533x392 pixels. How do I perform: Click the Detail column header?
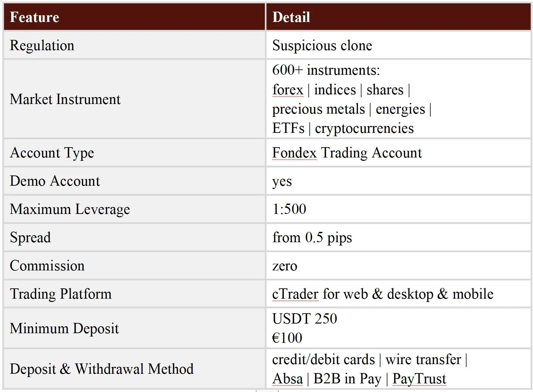coord(291,17)
